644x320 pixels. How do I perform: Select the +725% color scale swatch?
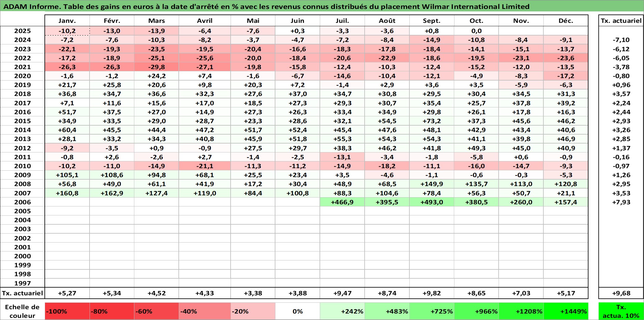click(x=432, y=311)
